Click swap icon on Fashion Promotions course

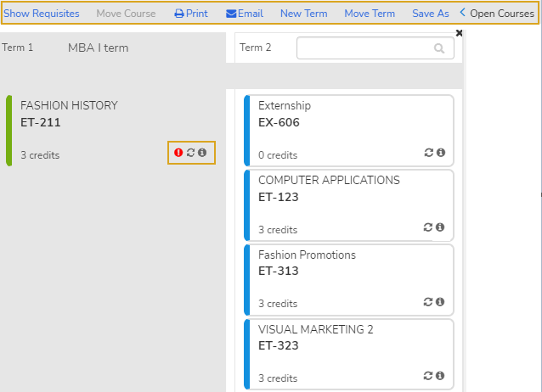[429, 301]
